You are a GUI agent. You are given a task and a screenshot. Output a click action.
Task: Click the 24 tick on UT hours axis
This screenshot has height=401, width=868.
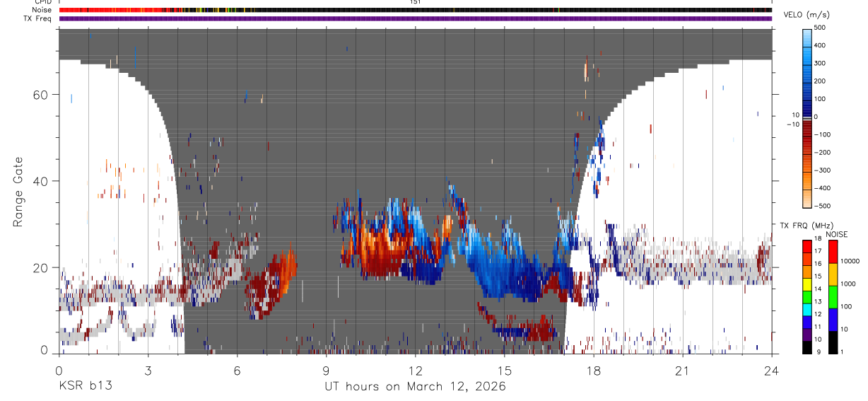point(772,370)
